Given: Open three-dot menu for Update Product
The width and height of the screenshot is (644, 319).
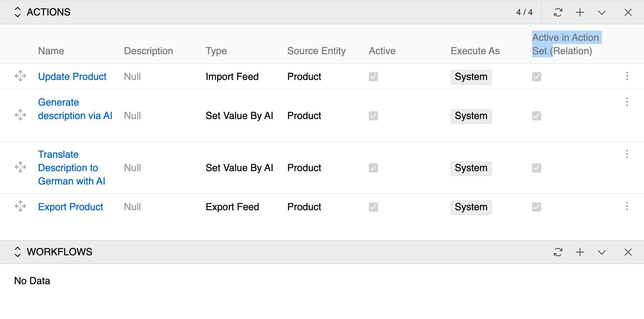Looking at the screenshot, I should click(627, 76).
